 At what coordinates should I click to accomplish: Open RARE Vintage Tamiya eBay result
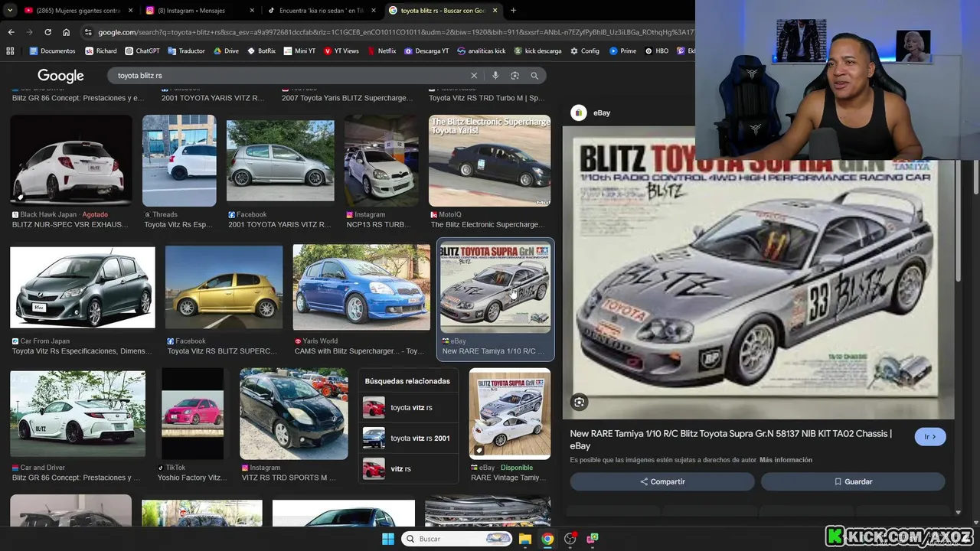[510, 413]
